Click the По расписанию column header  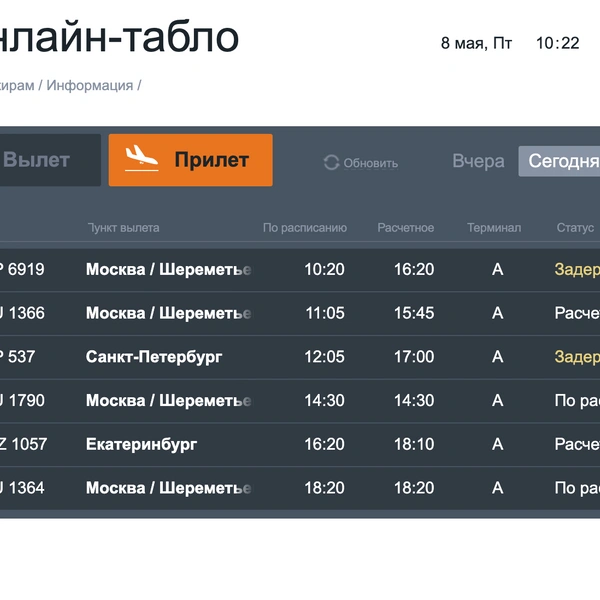(x=305, y=228)
